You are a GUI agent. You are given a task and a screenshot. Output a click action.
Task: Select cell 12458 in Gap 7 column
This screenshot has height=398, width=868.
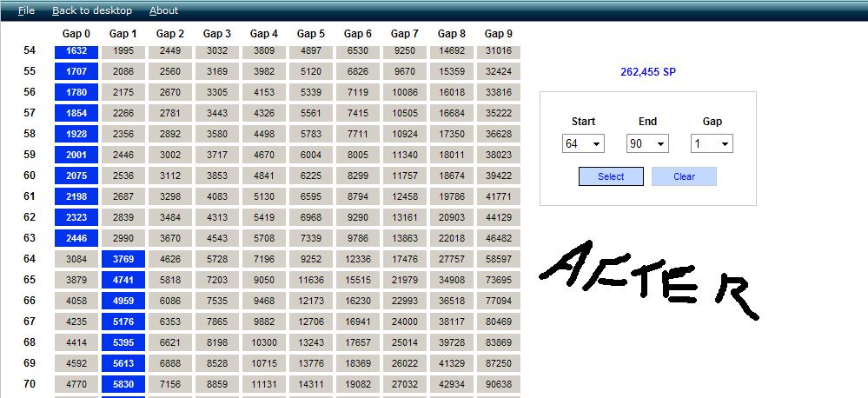click(x=405, y=196)
